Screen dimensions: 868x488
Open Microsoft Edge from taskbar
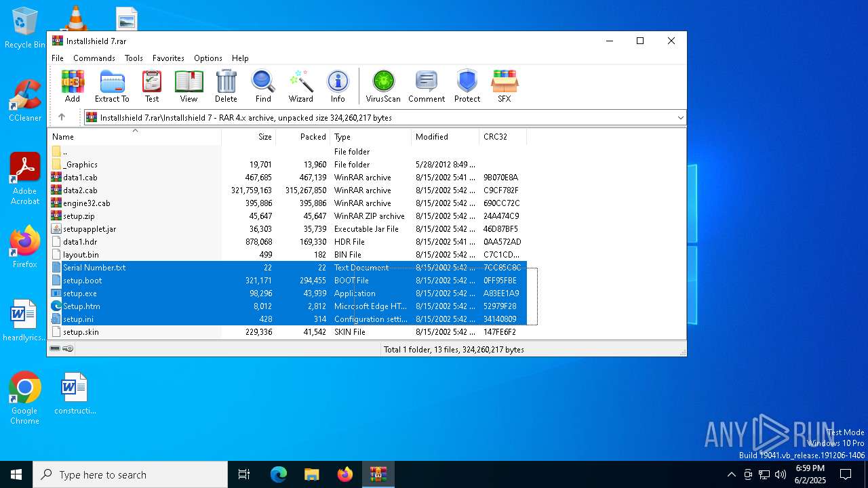[x=279, y=474]
